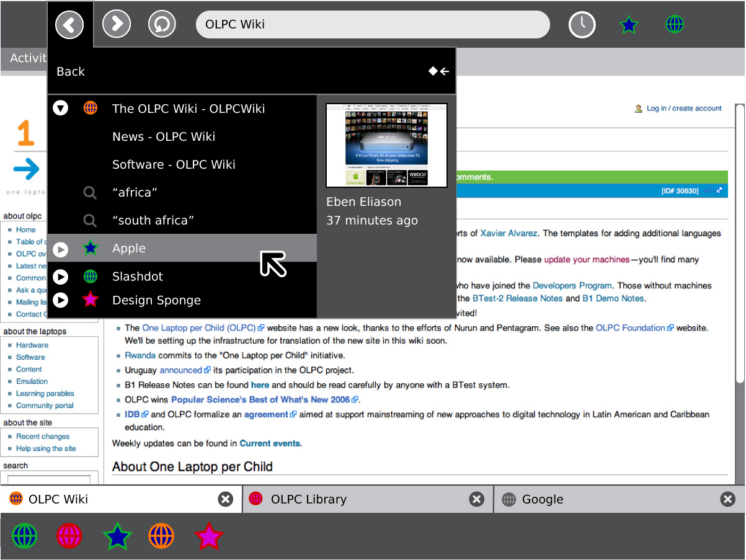Expand the Apple history entry arrow

(x=60, y=249)
